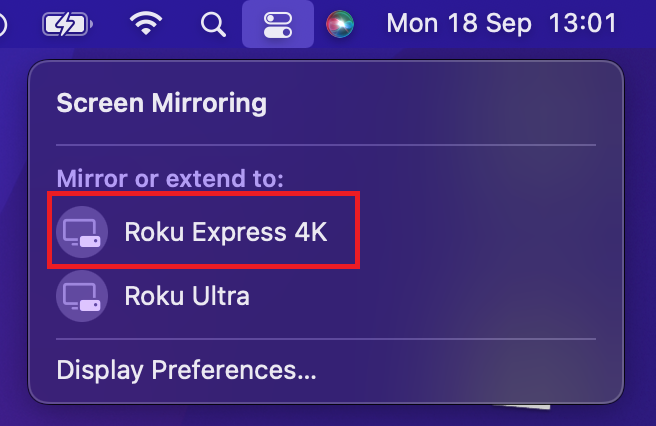The width and height of the screenshot is (656, 426).
Task: Open the battery charging status icon
Action: [67, 24]
